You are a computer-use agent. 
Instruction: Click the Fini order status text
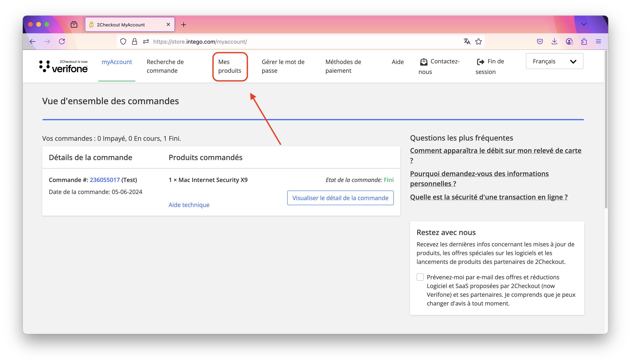pyautogui.click(x=388, y=180)
